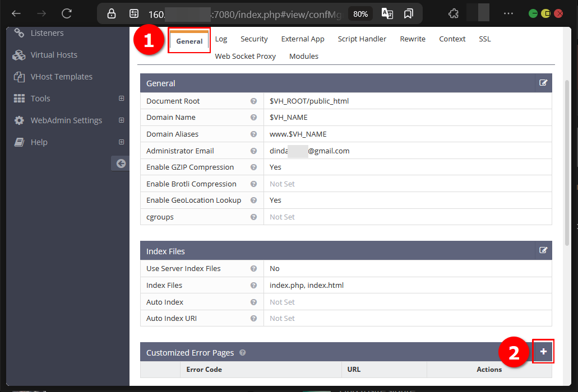Open help for Domain Name

pos(253,118)
